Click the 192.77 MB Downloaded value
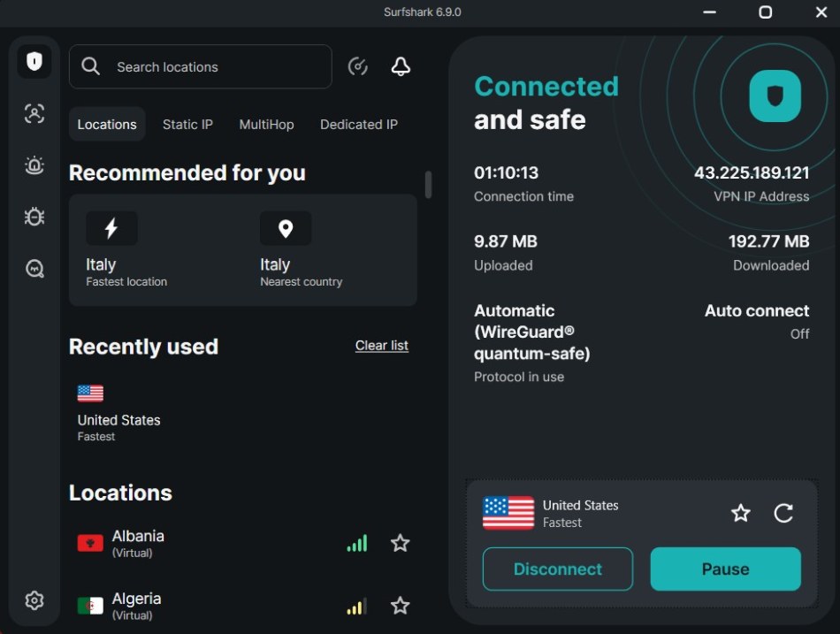The image size is (840, 634). tap(768, 241)
